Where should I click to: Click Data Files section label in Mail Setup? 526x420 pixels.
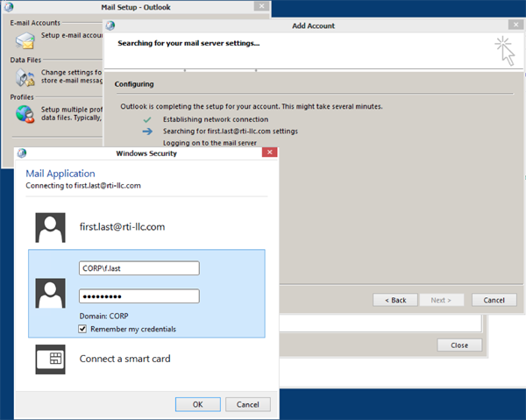coord(25,60)
